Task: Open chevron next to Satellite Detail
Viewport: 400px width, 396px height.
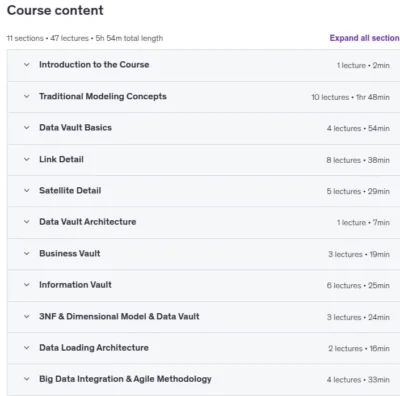Action: point(27,191)
